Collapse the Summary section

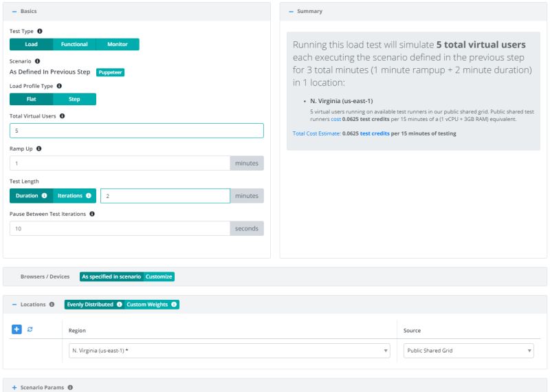291,11
